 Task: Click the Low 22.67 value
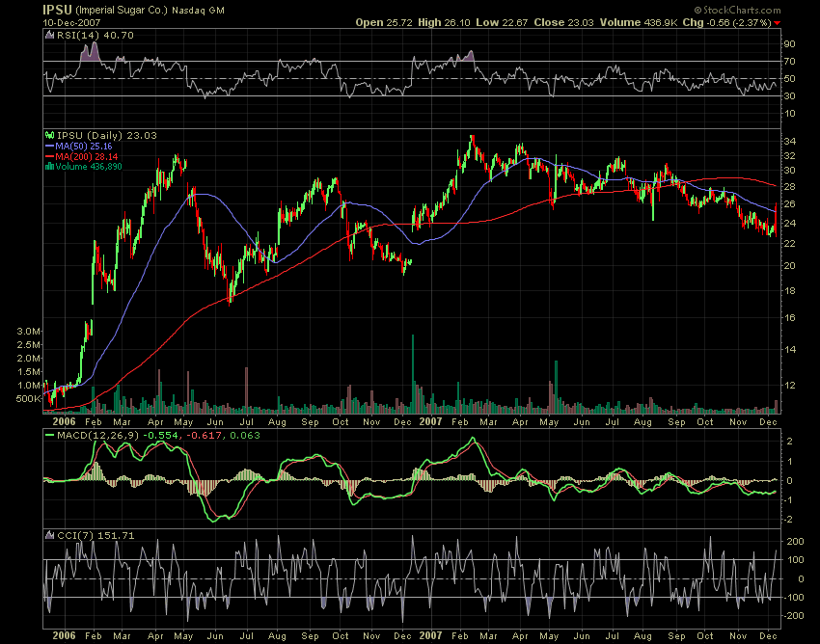pos(502,22)
